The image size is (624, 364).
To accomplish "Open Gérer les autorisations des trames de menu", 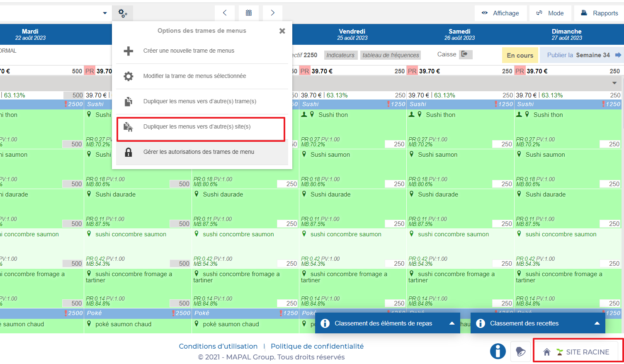I will tap(202, 152).
